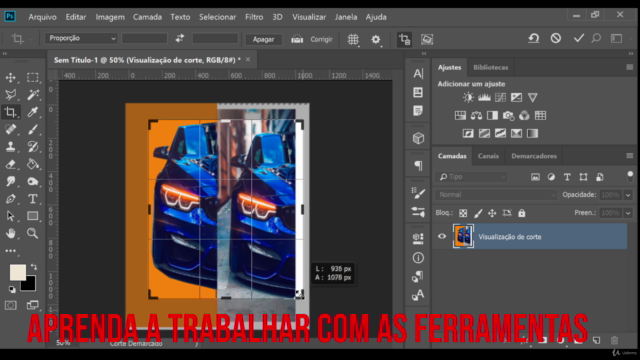Select the Move tool
The height and width of the screenshot is (360, 640).
click(11, 77)
